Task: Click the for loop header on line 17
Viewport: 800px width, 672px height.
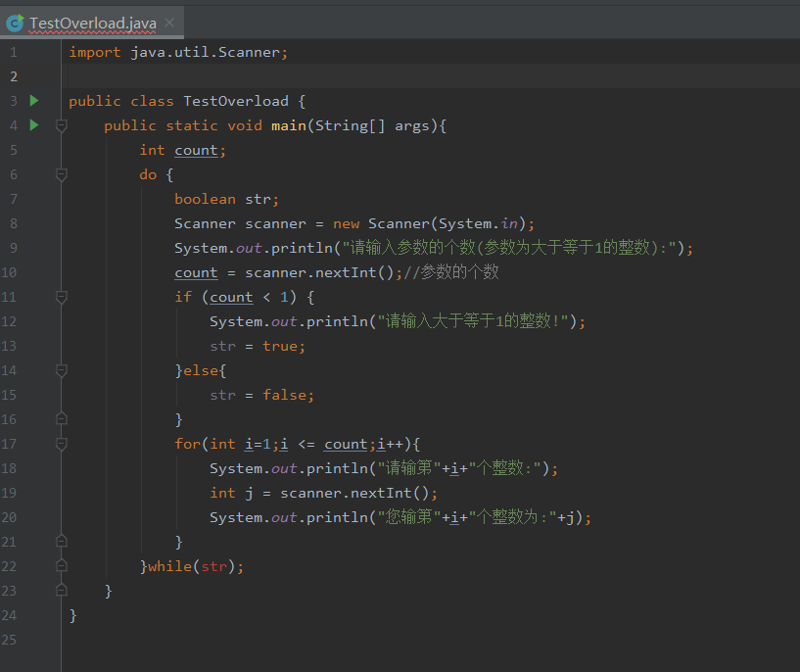Action: click(297, 444)
